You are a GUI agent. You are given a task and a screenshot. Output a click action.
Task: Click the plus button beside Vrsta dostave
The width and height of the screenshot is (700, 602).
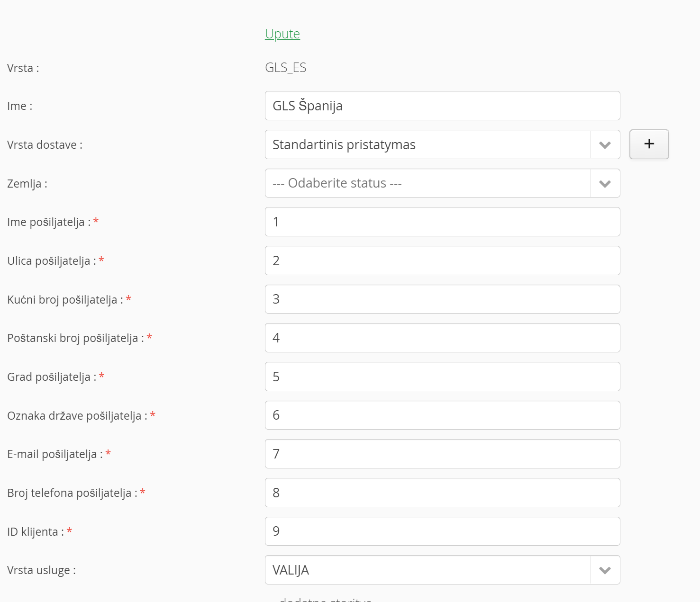[649, 144]
